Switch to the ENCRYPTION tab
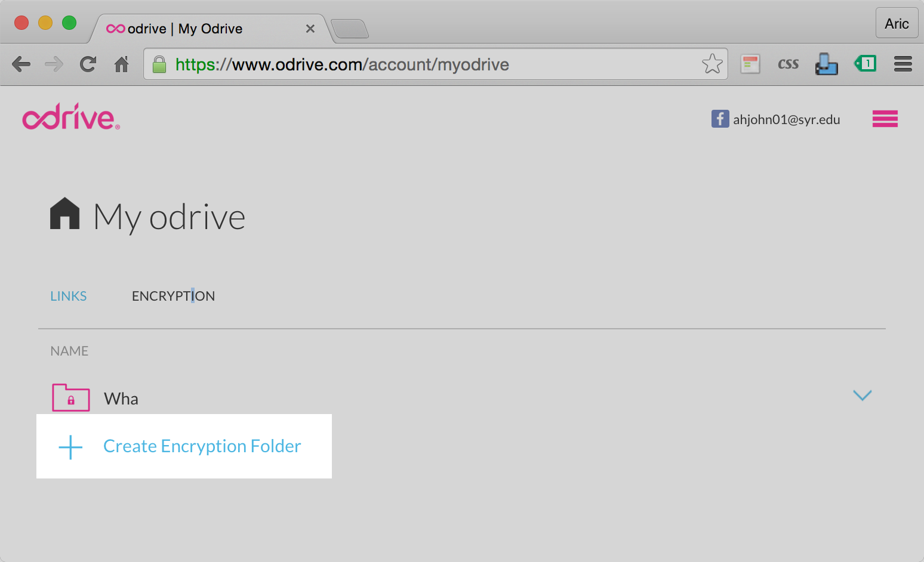Viewport: 924px width, 562px height. [x=173, y=296]
